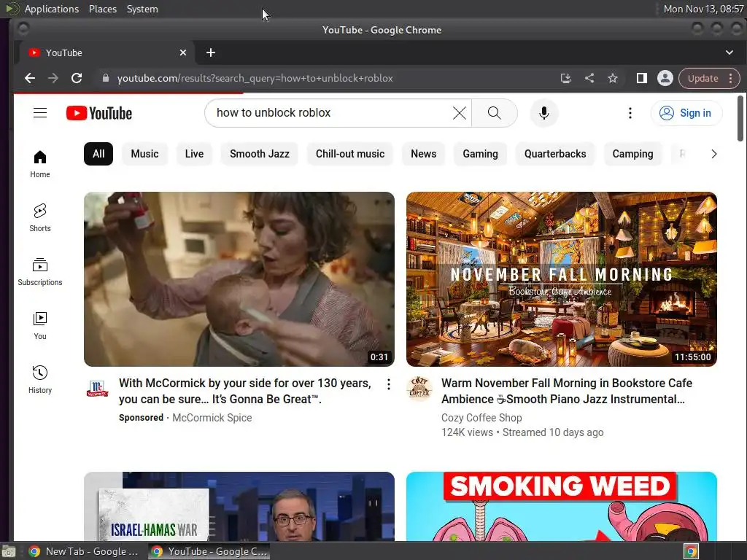The image size is (747, 560).
Task: Select the Smooth Jazz filter chip
Action: click(260, 154)
